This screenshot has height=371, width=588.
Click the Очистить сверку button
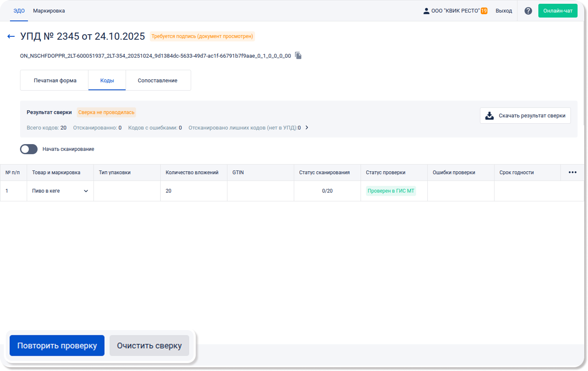[x=149, y=346]
